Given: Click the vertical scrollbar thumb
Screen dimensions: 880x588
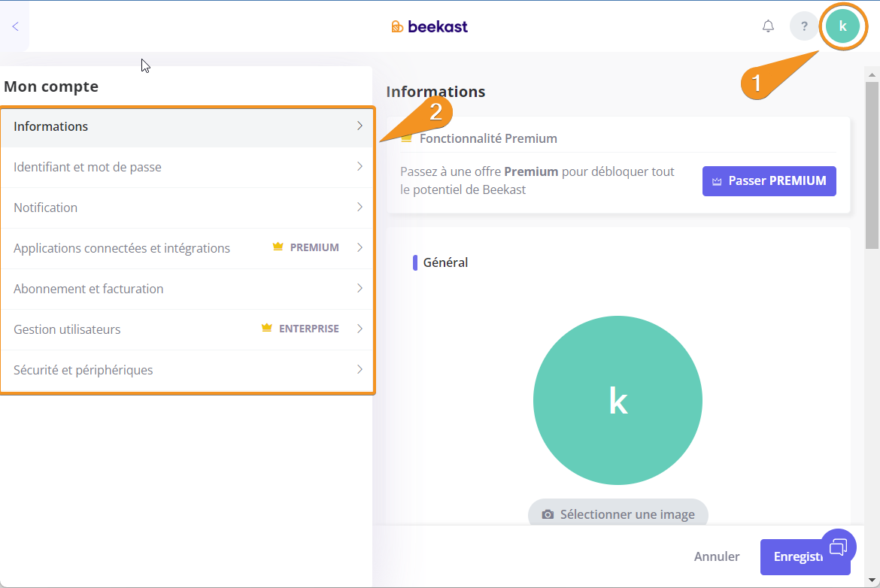Looking at the screenshot, I should [872, 165].
